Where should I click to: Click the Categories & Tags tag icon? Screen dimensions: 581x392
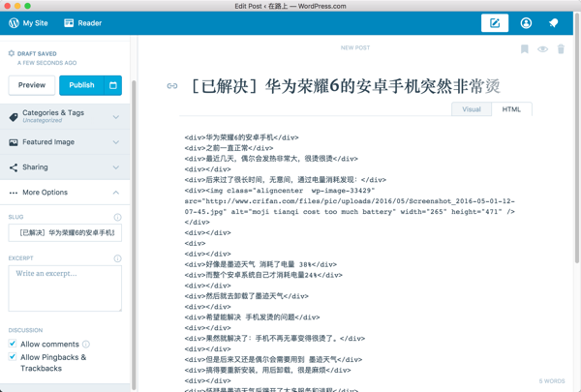pos(14,117)
